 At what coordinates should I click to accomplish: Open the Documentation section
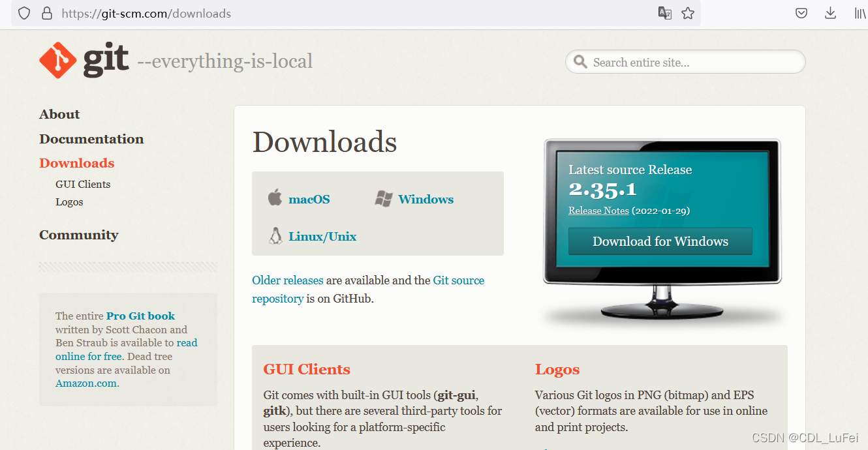[91, 139]
